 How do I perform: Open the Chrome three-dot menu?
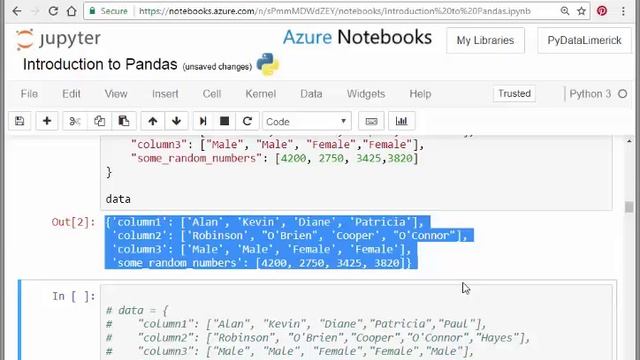coord(623,11)
